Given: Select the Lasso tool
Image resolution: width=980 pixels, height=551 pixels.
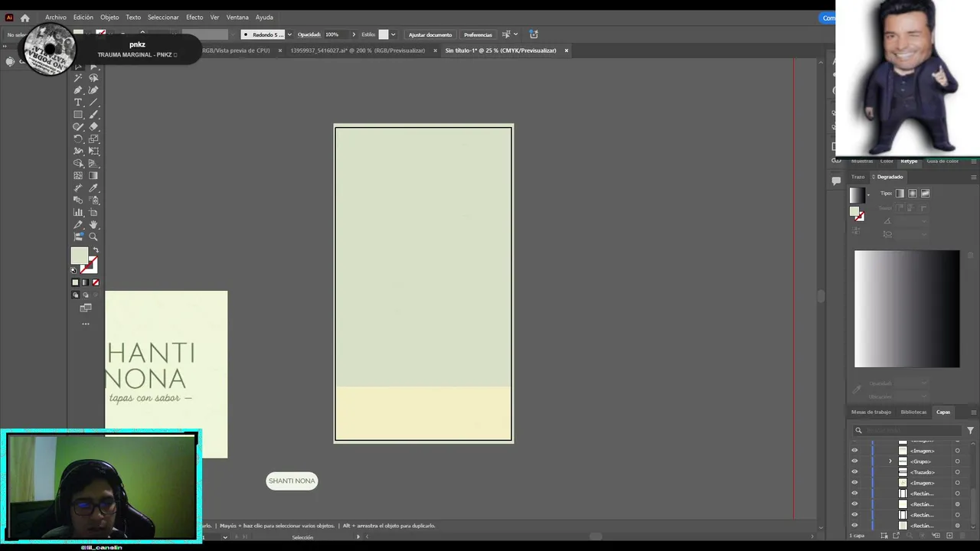Looking at the screenshot, I should point(93,78).
